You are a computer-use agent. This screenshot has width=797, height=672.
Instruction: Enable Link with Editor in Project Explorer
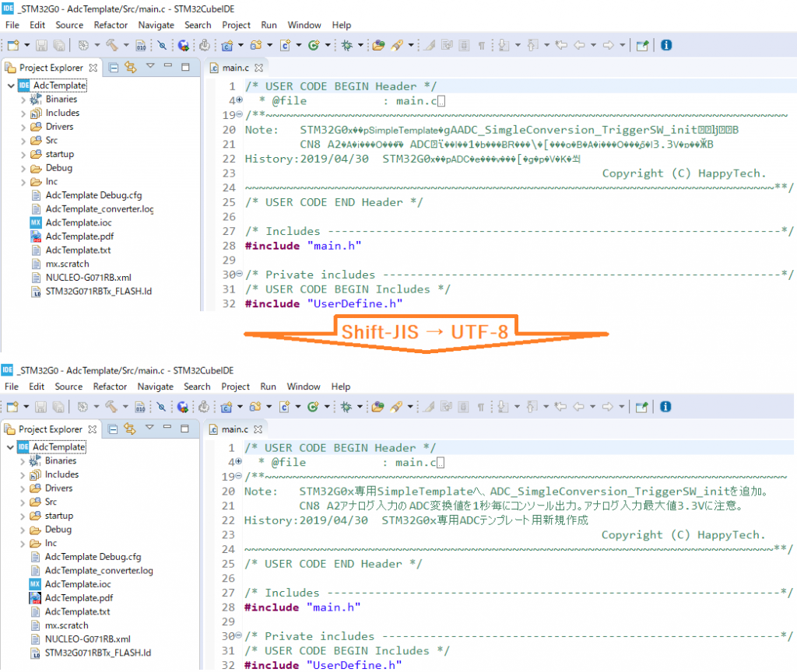tap(131, 68)
